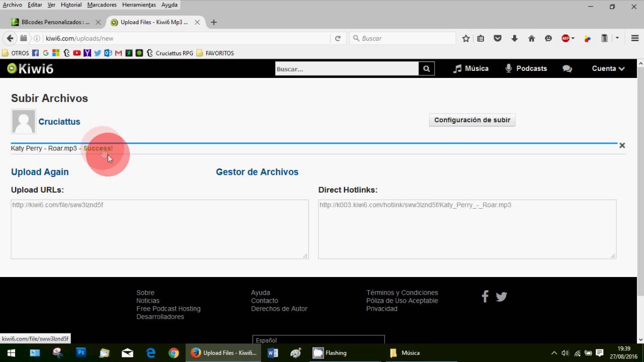Go to the Música section in header
Screen dimensions: 644x362
coord(471,68)
